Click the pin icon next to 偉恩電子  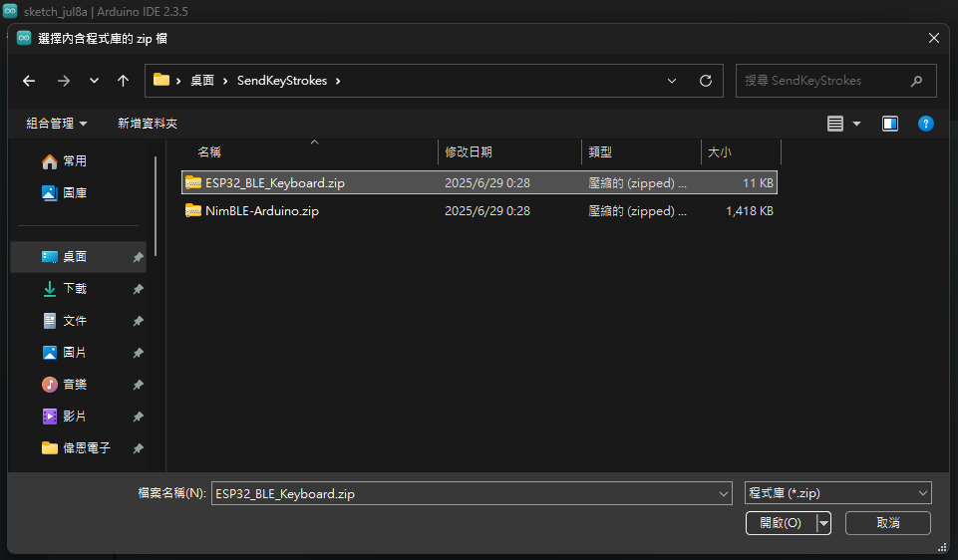(x=139, y=448)
